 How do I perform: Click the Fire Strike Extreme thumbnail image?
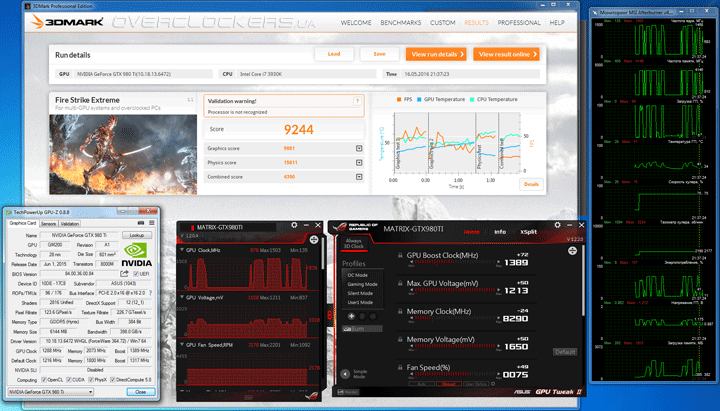coord(123,154)
